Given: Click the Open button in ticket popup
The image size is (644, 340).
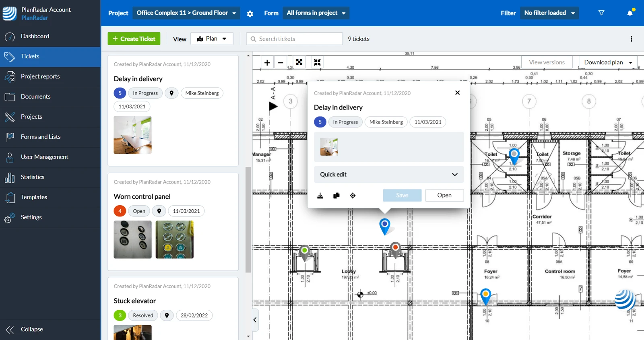Looking at the screenshot, I should point(444,195).
